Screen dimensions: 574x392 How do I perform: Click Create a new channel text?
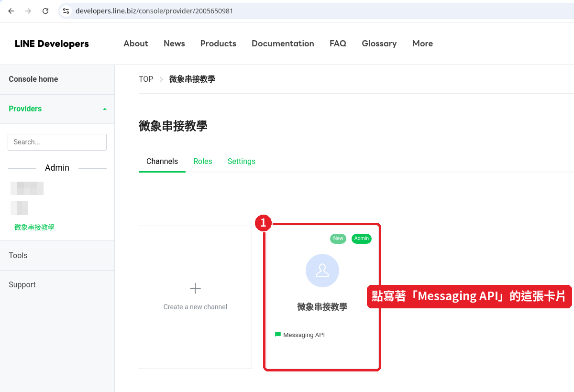tap(195, 307)
